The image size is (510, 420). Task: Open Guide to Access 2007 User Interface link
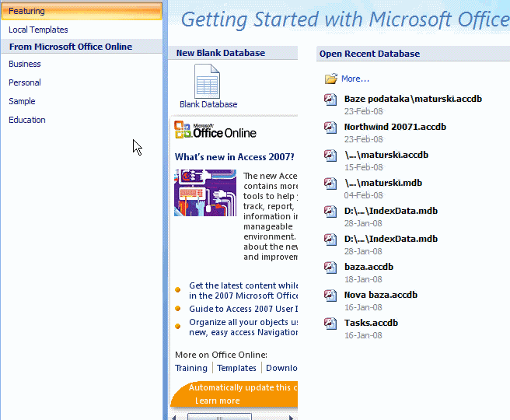pos(243,309)
